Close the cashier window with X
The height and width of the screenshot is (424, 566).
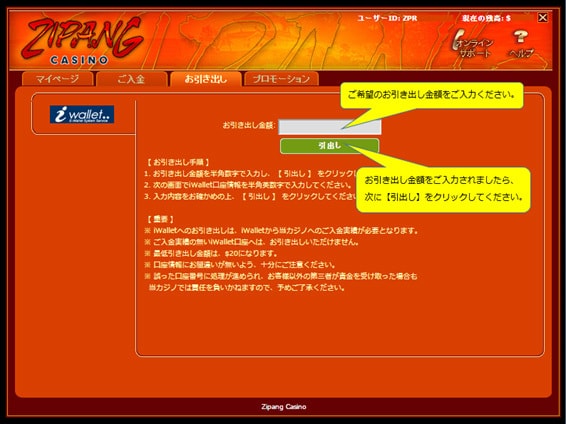pos(543,17)
